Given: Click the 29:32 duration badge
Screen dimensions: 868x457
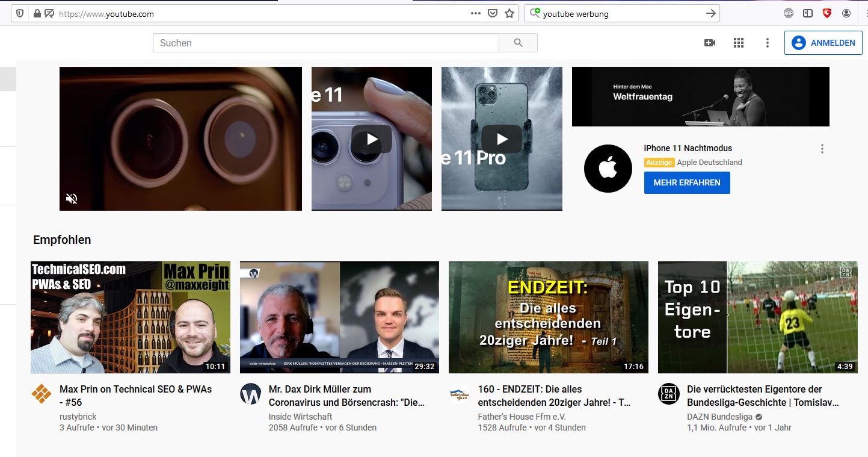Looking at the screenshot, I should point(425,366).
